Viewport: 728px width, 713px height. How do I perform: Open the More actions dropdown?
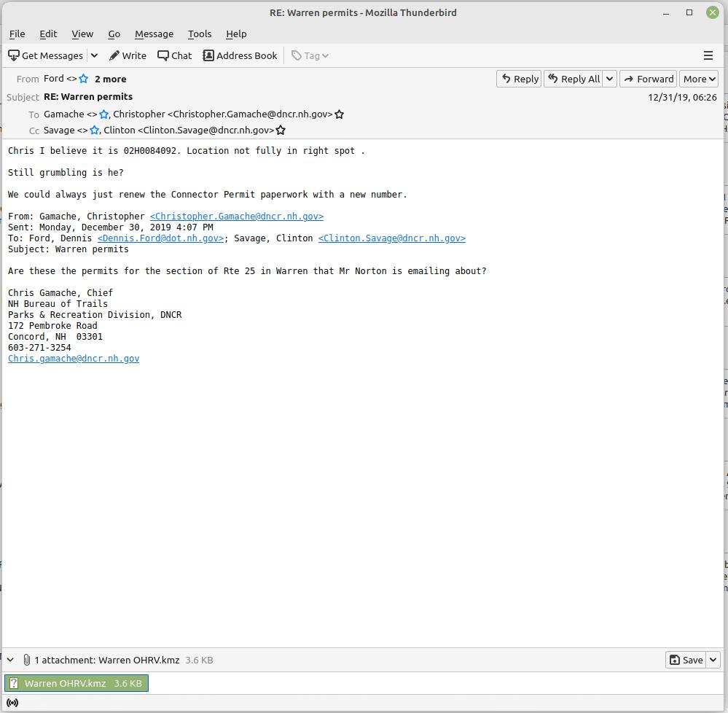coord(698,79)
